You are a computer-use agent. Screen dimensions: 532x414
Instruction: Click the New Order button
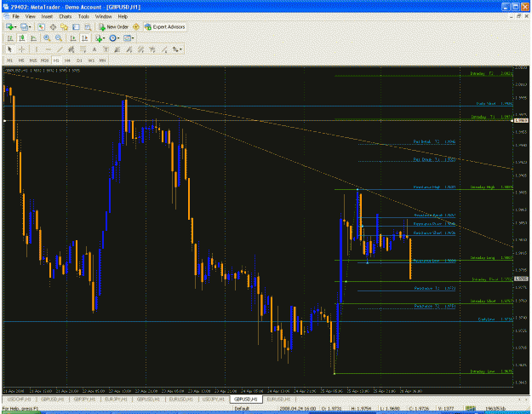pyautogui.click(x=114, y=26)
